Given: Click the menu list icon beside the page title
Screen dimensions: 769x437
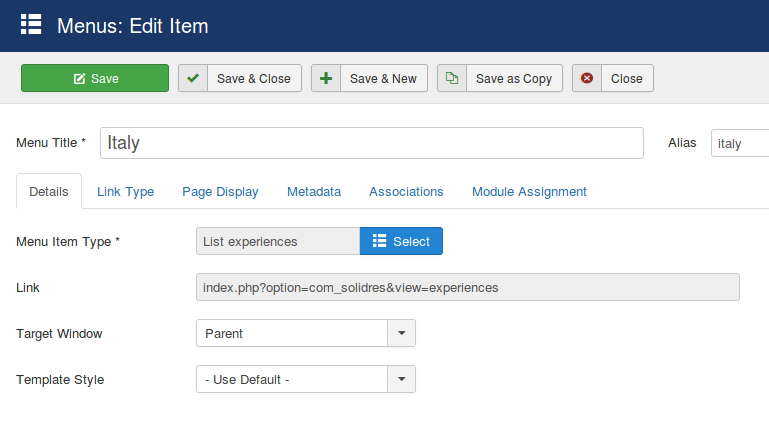Looking at the screenshot, I should [31, 25].
